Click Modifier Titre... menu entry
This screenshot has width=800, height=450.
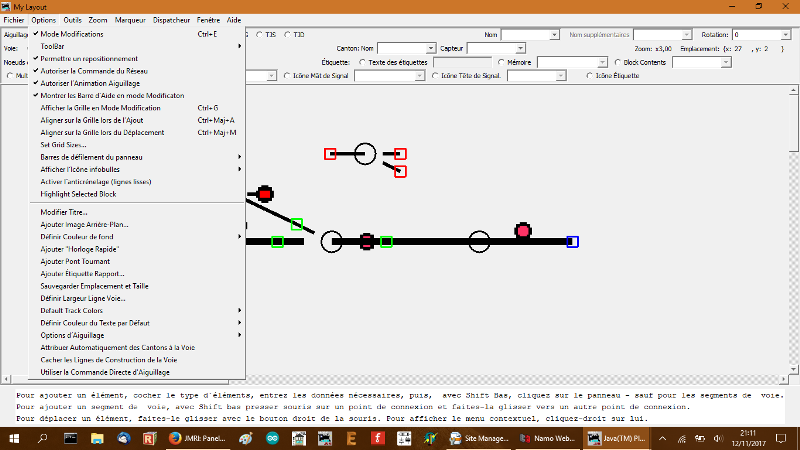[x=64, y=212]
